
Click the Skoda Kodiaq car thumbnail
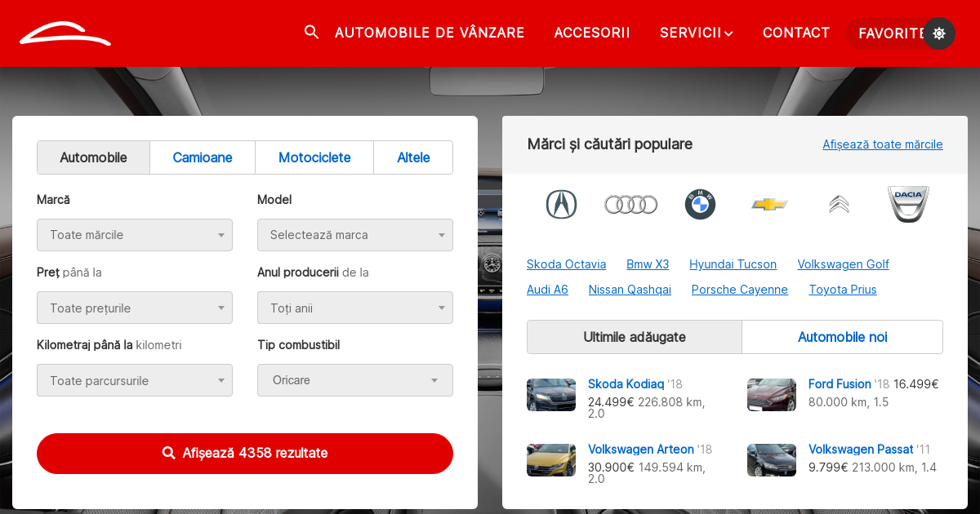(550, 394)
